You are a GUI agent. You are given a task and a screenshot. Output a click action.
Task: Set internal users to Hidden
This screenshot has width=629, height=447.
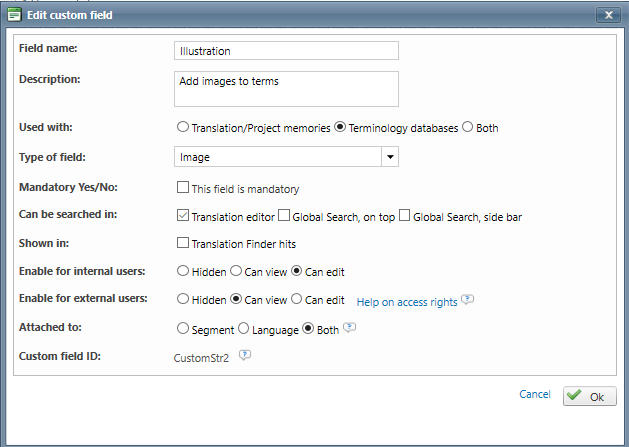click(x=182, y=270)
